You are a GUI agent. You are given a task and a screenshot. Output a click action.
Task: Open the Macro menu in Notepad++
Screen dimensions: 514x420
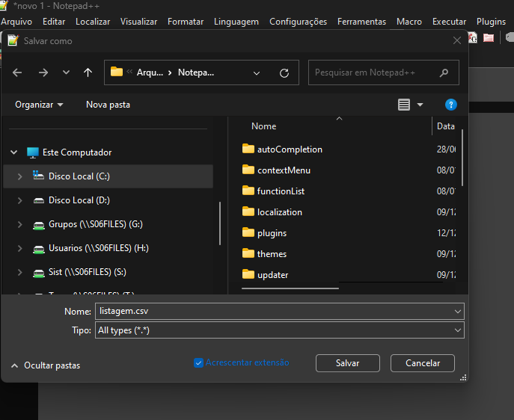[409, 22]
